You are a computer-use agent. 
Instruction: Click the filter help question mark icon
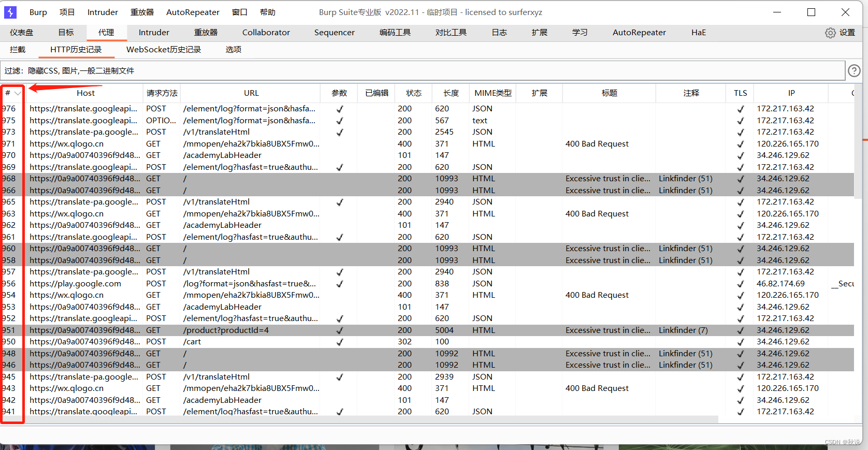tap(854, 70)
